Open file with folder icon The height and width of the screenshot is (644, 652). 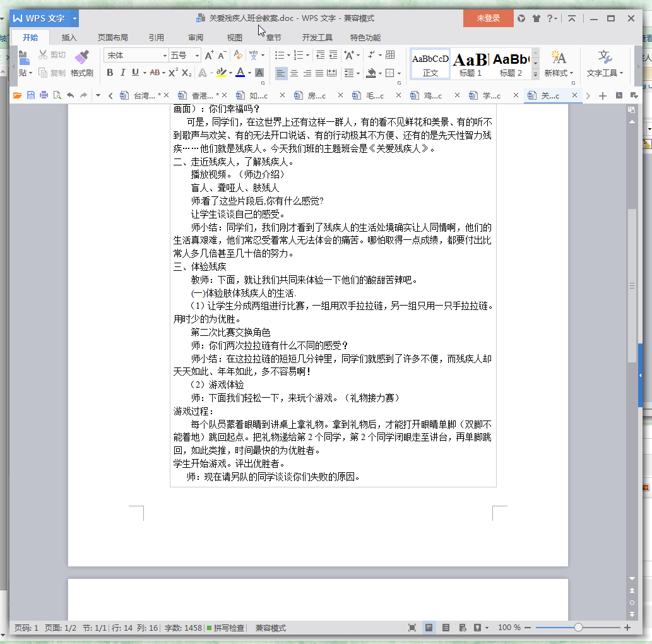(17, 95)
